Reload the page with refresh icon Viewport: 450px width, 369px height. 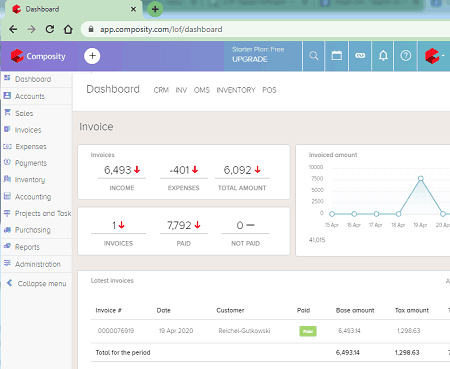click(x=50, y=29)
